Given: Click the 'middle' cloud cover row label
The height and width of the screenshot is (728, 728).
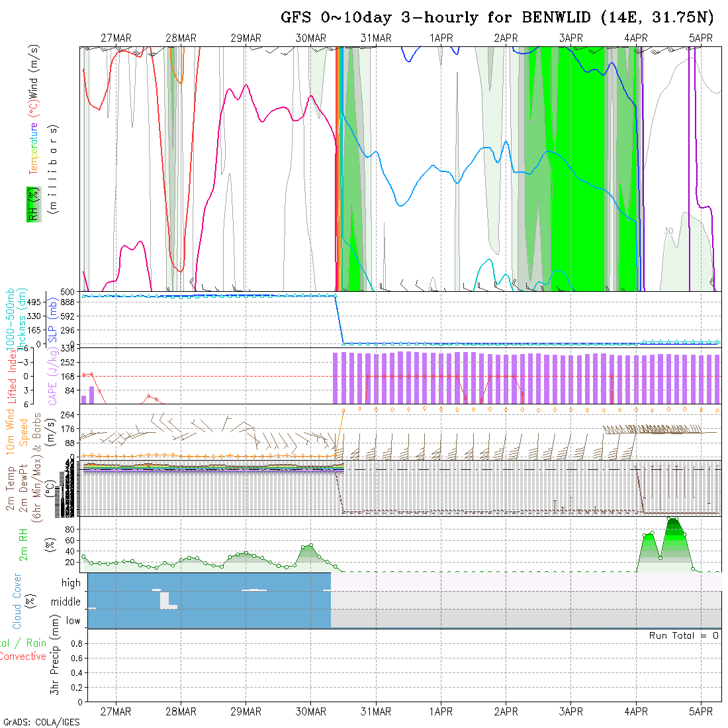Looking at the screenshot, I should 66,602.
